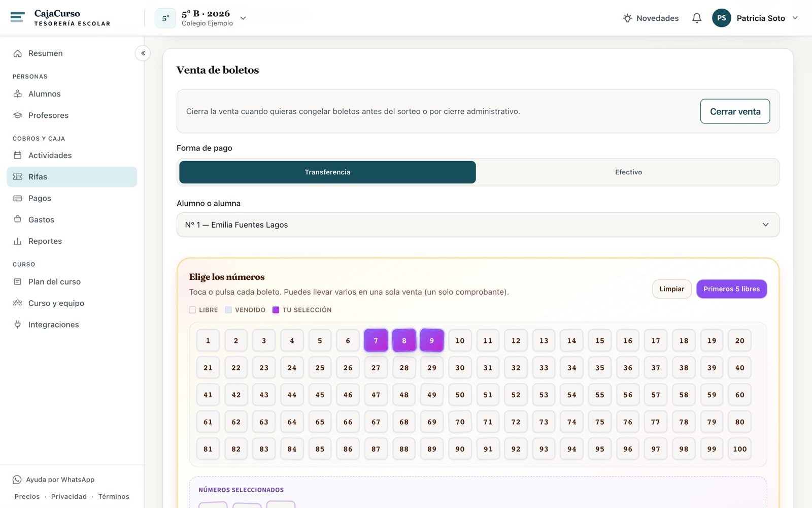This screenshot has width=812, height=508.
Task: Open Alumnos section
Action: (72, 94)
